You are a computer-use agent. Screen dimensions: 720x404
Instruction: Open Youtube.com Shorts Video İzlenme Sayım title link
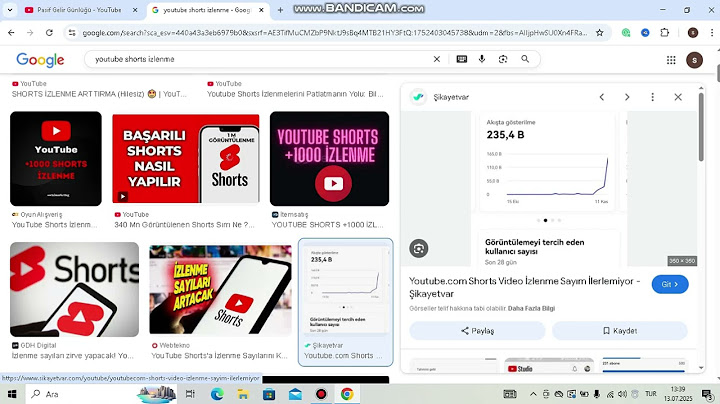click(x=524, y=287)
